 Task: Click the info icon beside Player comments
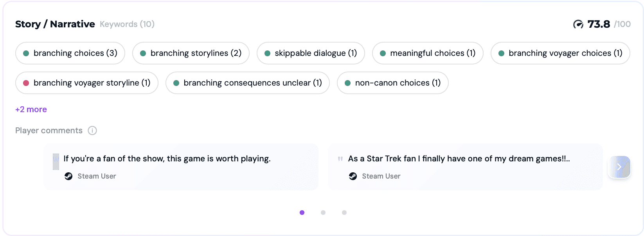tap(92, 131)
